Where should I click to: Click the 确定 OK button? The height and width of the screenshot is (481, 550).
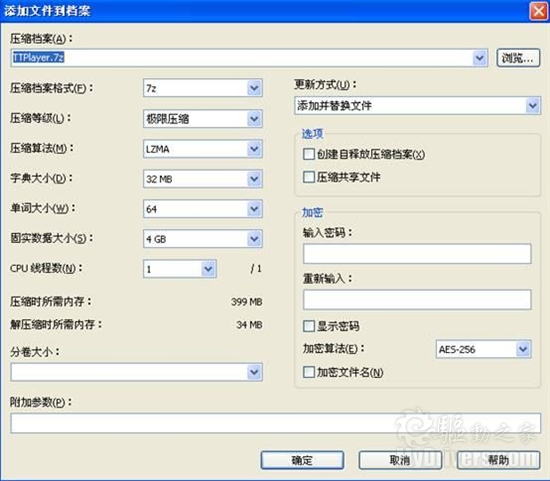[302, 460]
